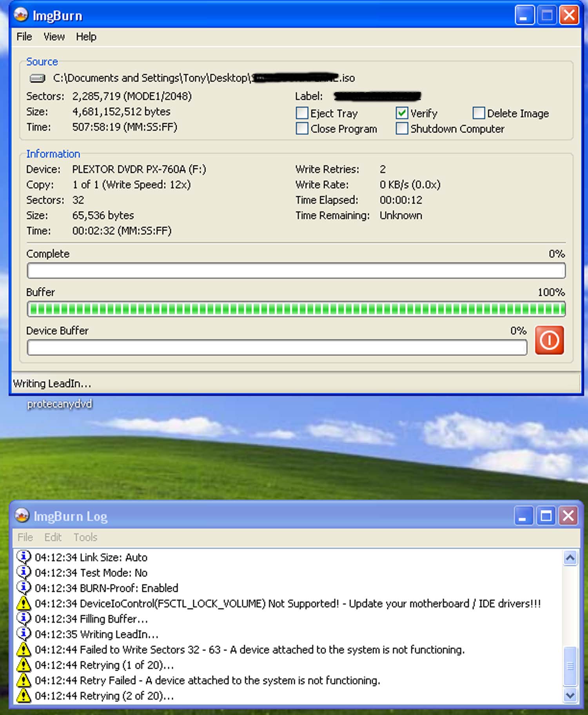This screenshot has height=715, width=588.
Task: Click the Device Buffer progress bar
Action: (277, 347)
